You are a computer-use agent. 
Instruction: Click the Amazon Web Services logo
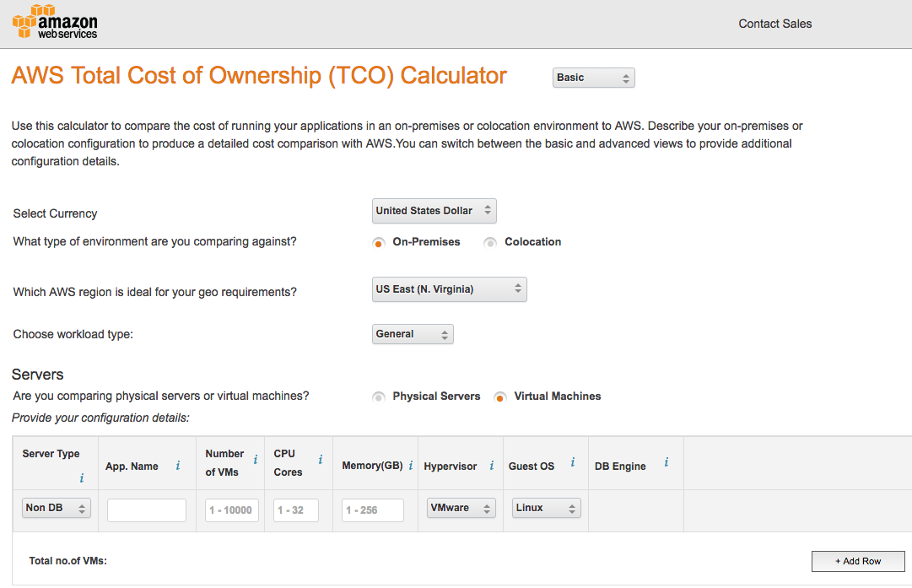click(55, 23)
